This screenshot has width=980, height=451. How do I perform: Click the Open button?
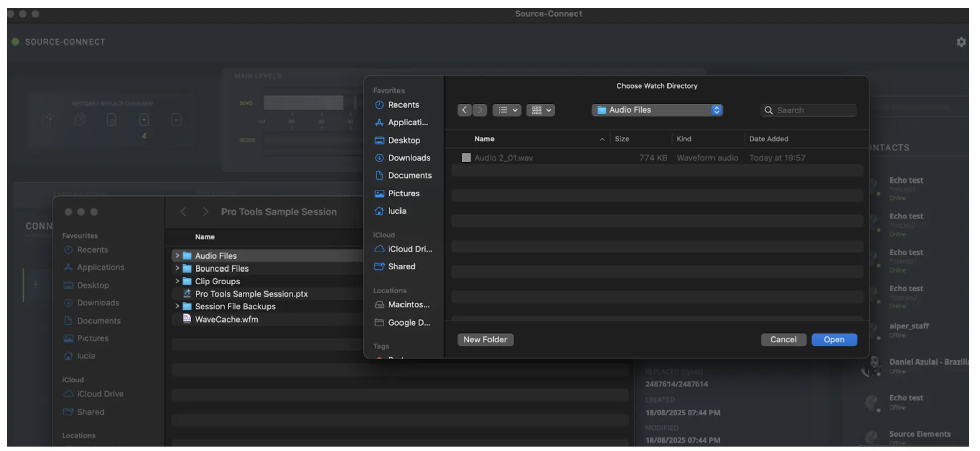(834, 340)
